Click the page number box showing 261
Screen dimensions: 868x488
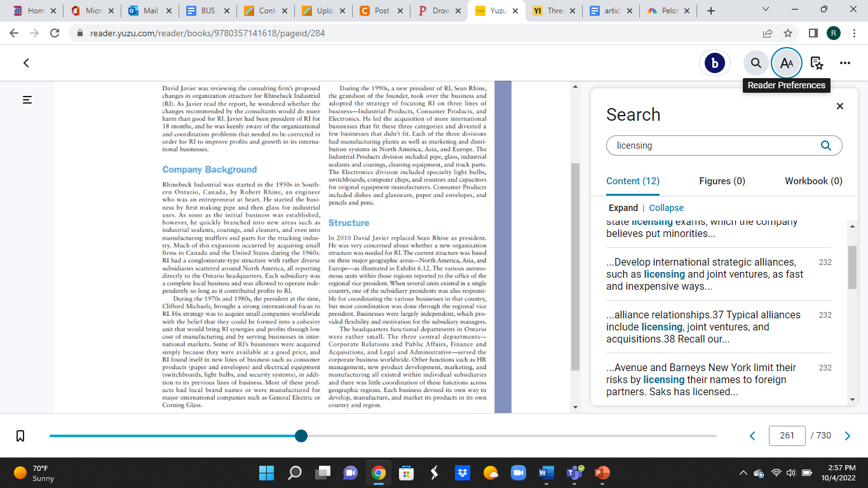click(787, 436)
